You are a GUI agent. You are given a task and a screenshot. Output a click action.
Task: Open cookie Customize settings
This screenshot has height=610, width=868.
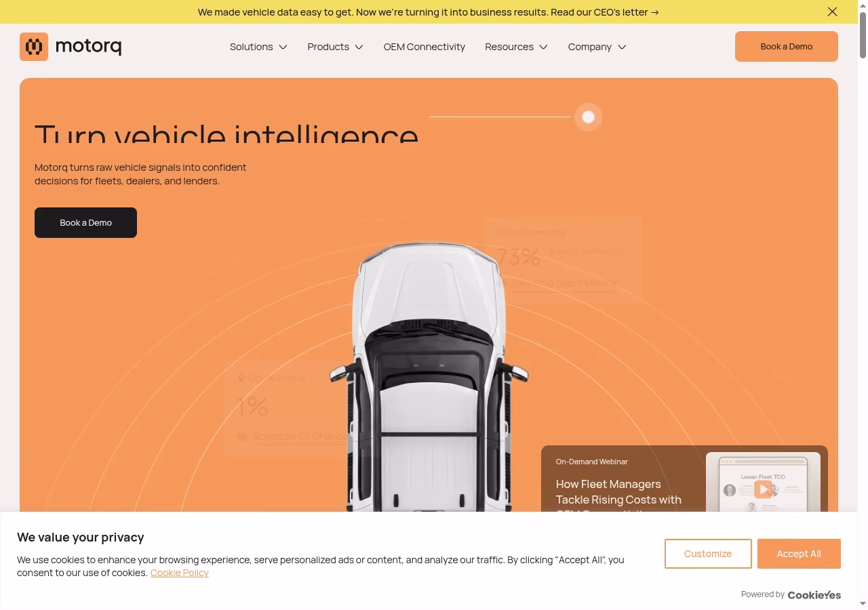[708, 554]
